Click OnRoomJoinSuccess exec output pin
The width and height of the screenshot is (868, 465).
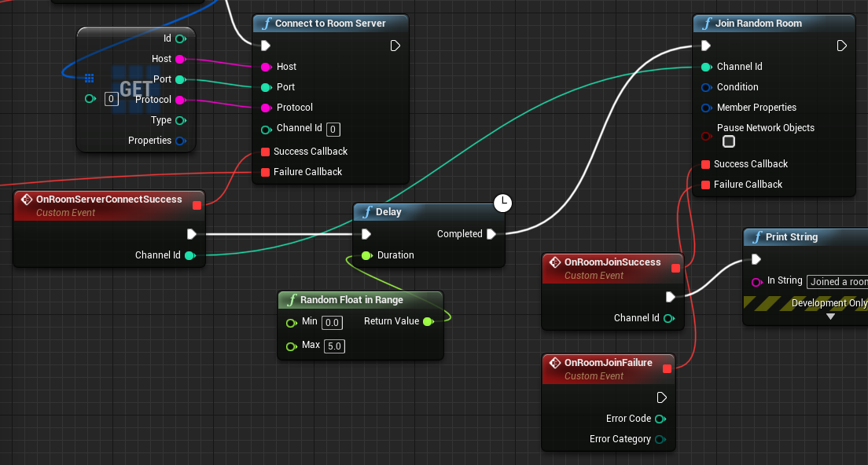(x=670, y=297)
